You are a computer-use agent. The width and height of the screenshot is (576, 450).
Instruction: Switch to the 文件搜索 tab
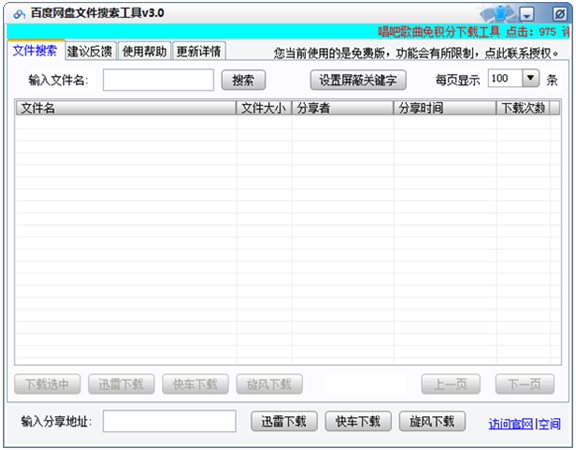(x=35, y=50)
